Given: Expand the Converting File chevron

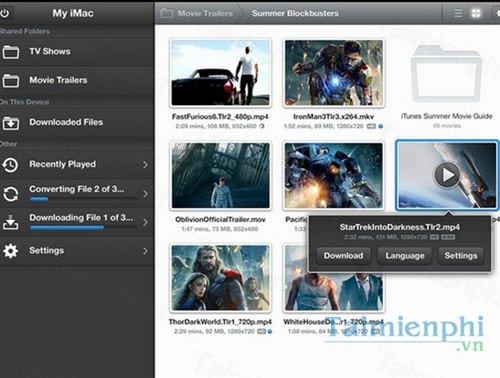Looking at the screenshot, I should [145, 194].
